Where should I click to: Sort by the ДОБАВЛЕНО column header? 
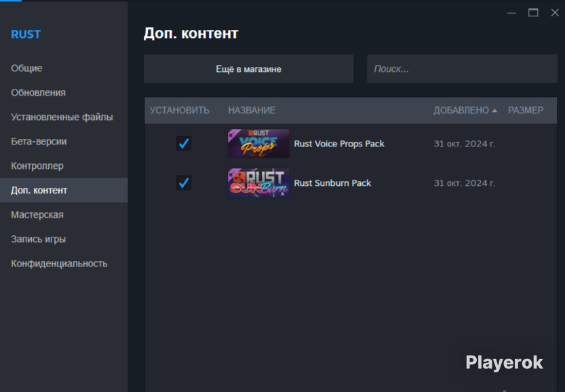(x=461, y=111)
